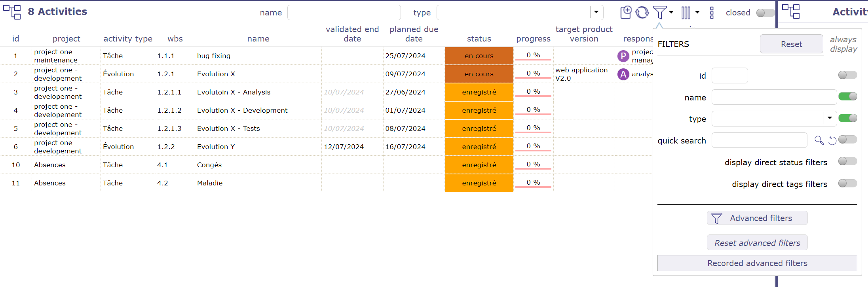Open the columns dropdown arrow
This screenshot has width=868, height=287.
click(x=697, y=12)
